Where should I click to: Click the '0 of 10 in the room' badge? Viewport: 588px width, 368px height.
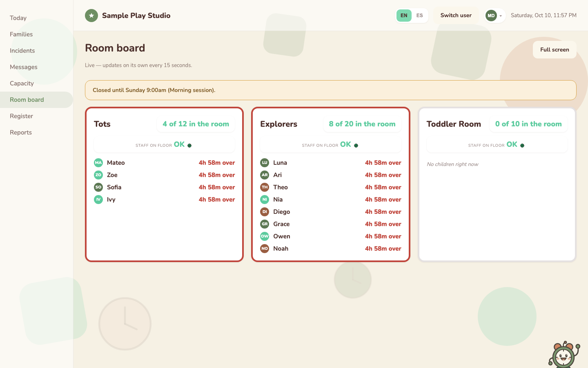pos(528,124)
